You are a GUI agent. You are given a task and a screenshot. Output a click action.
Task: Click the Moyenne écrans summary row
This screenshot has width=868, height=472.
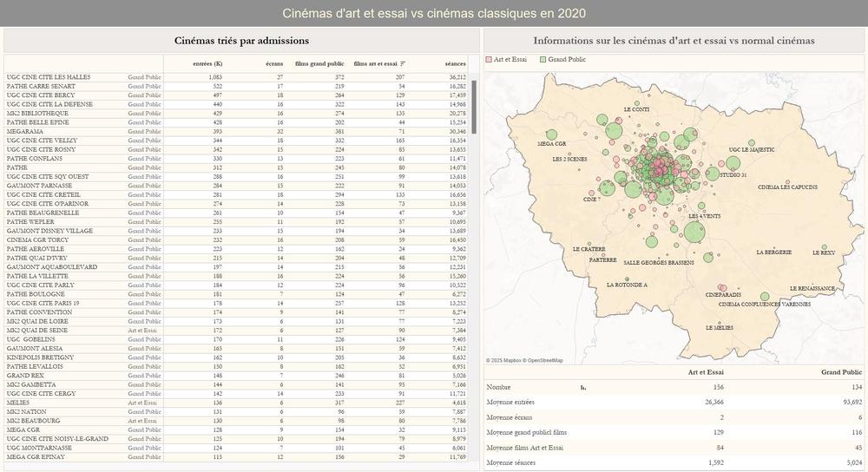point(674,418)
